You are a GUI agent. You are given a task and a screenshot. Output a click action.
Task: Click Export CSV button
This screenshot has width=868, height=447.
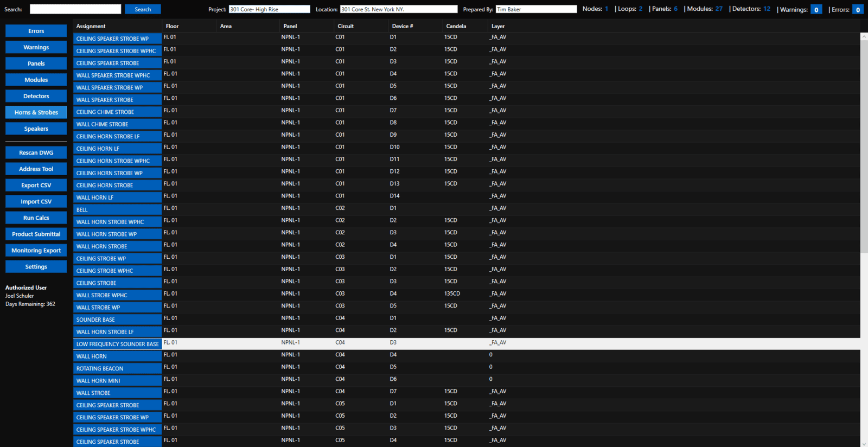[36, 185]
